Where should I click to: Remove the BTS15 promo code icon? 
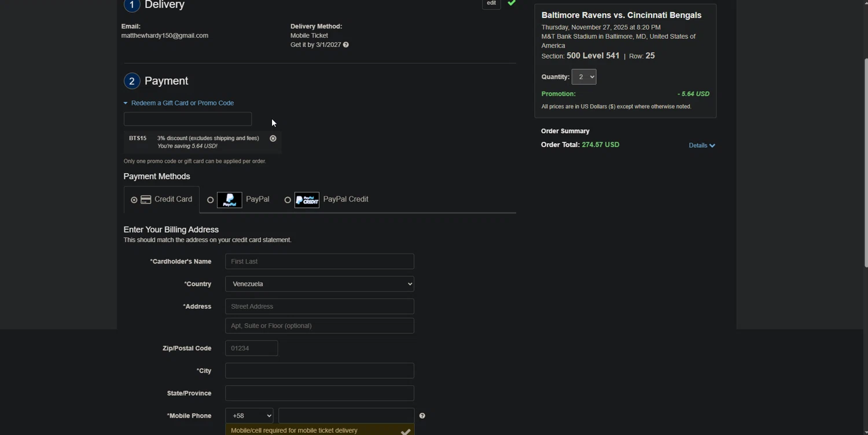[273, 138]
